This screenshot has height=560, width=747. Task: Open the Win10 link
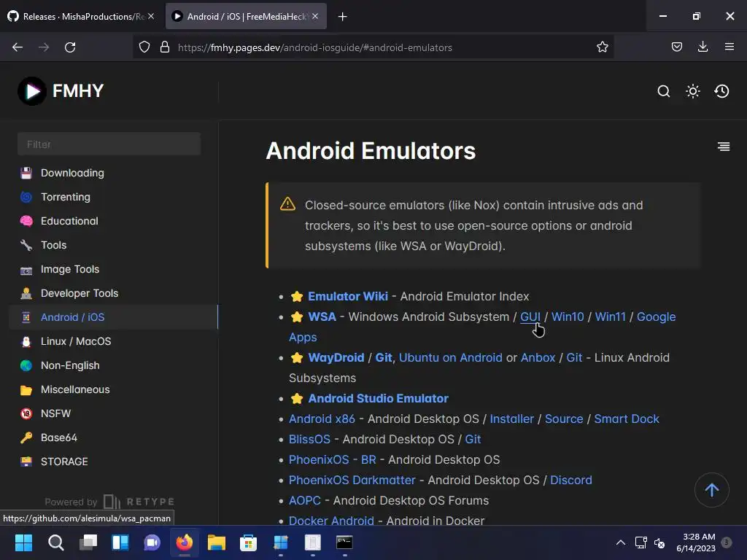click(568, 316)
